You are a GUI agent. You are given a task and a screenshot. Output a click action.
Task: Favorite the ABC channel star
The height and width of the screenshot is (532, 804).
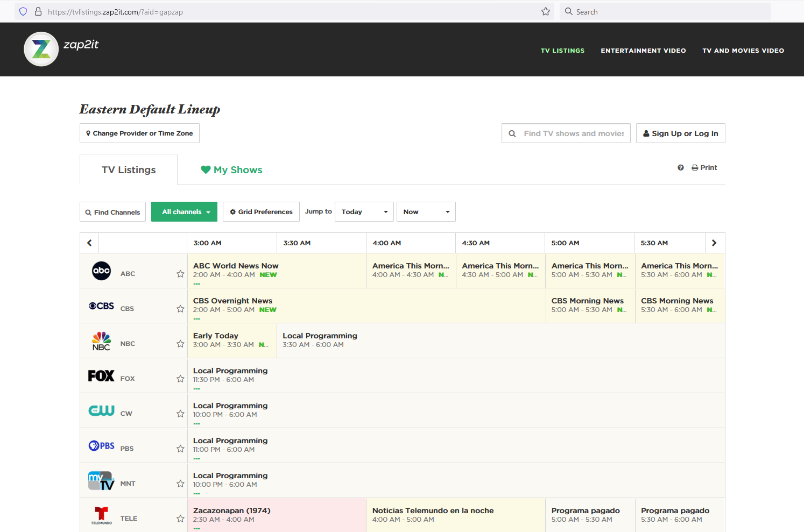point(180,274)
